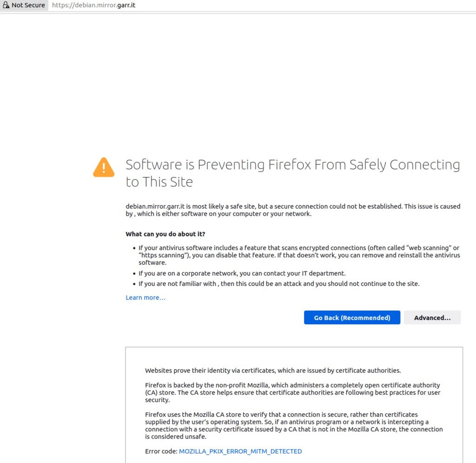Click the corporate network IT department bullet
Viewport: 476px width, 463px height.
[242, 273]
